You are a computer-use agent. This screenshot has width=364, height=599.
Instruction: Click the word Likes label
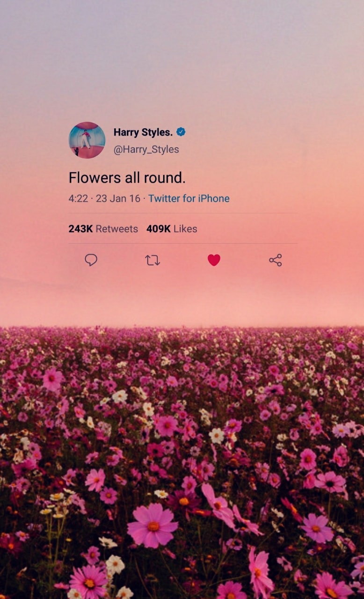(x=185, y=229)
